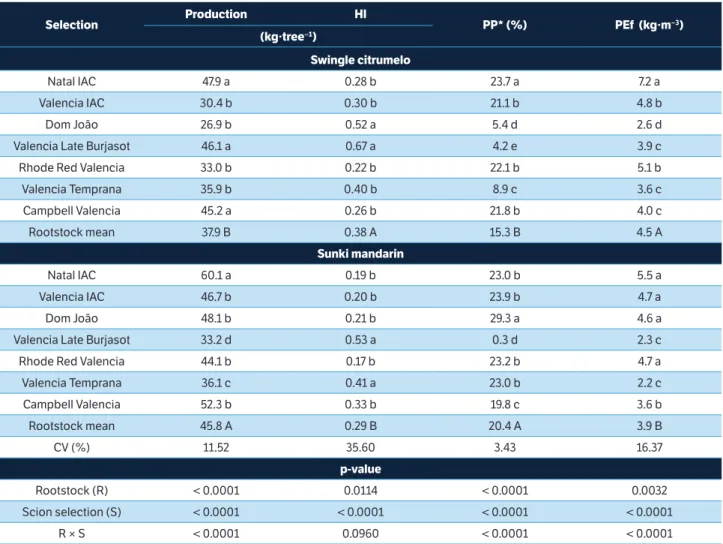Screen dimensions: 723x544
Task: Click the HI value '0.67 a'
Action: click(360, 146)
